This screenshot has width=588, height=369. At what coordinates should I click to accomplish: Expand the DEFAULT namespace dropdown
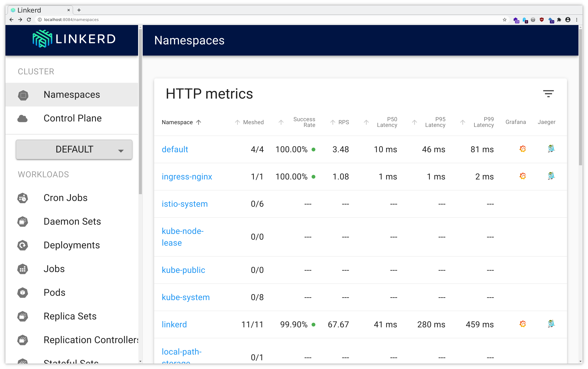tap(74, 150)
